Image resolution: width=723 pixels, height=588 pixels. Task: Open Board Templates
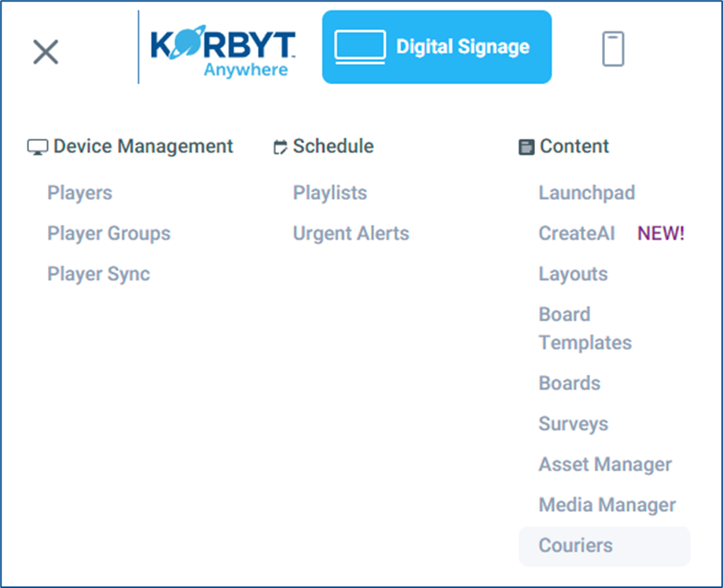[585, 329]
